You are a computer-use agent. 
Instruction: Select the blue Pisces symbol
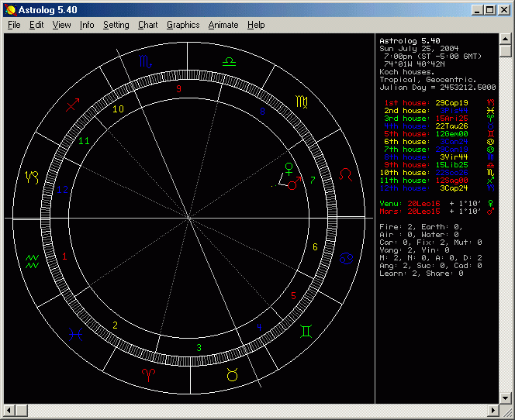(x=75, y=333)
